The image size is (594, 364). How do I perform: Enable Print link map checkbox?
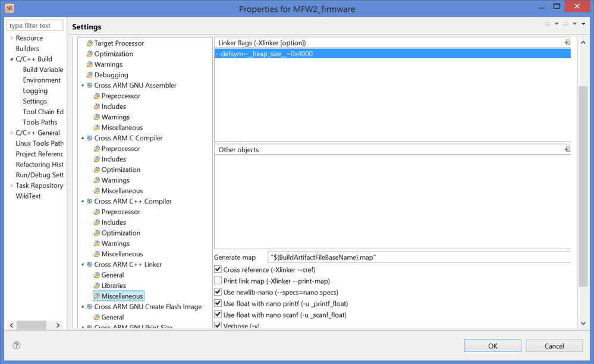pyautogui.click(x=218, y=281)
